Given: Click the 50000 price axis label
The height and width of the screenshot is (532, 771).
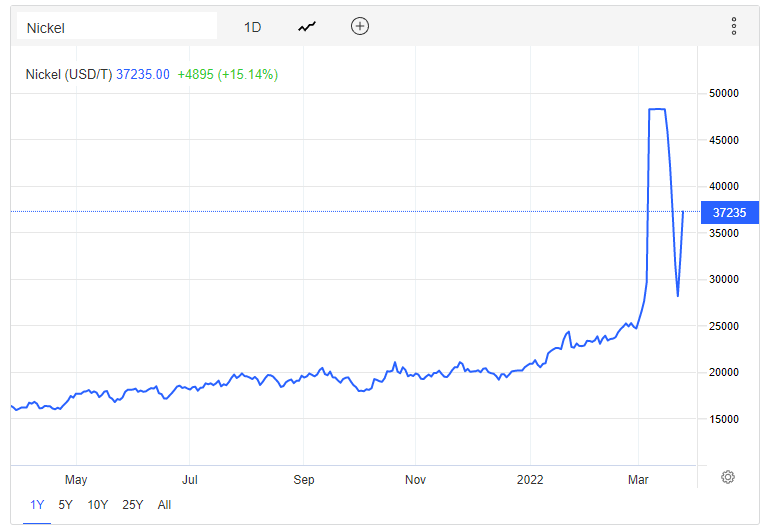Looking at the screenshot, I should (x=724, y=93).
